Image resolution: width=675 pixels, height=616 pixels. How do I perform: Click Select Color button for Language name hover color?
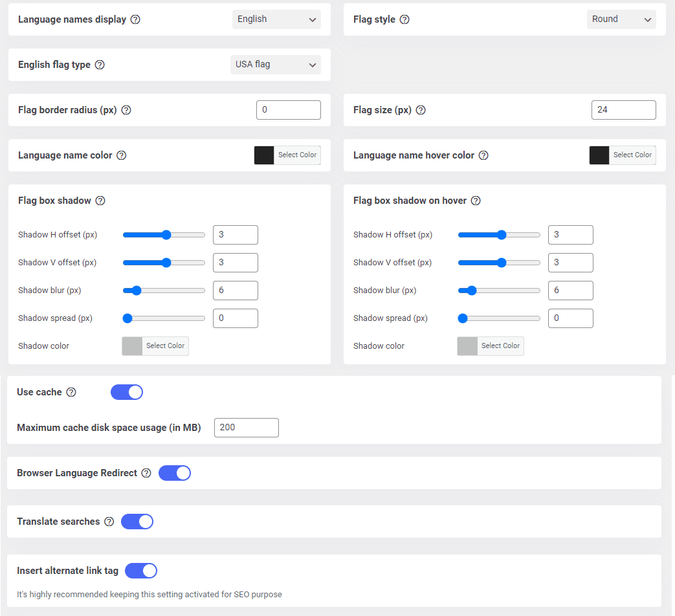[x=632, y=155]
